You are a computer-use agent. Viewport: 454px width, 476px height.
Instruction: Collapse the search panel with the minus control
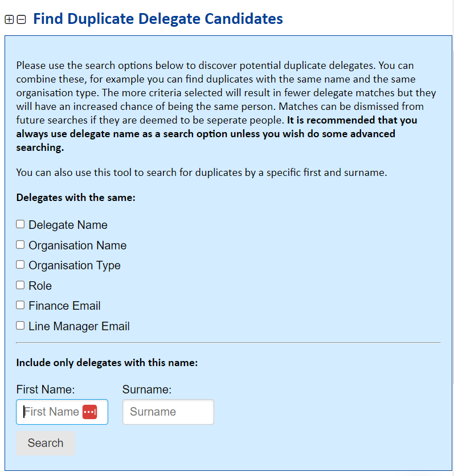pyautogui.click(x=21, y=19)
